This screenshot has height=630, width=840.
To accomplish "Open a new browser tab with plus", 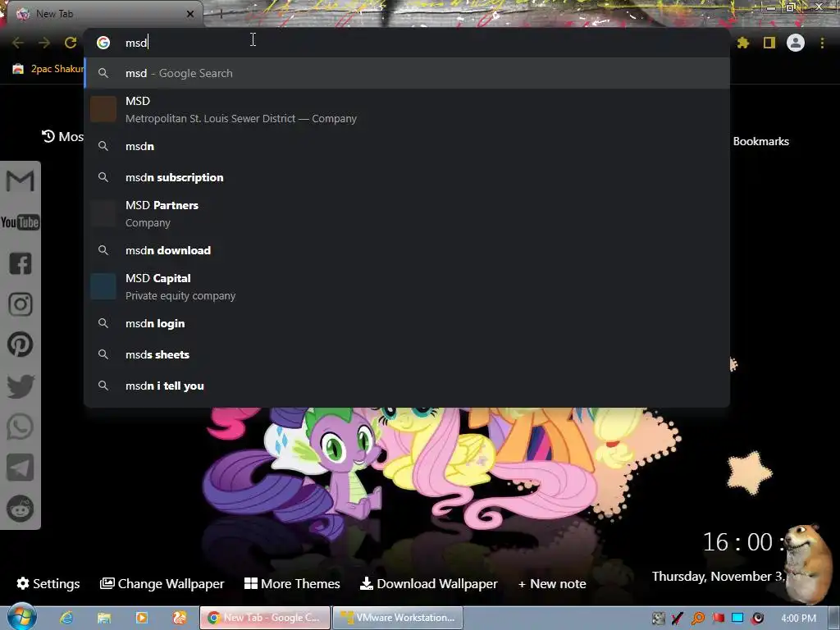I will coord(221,14).
